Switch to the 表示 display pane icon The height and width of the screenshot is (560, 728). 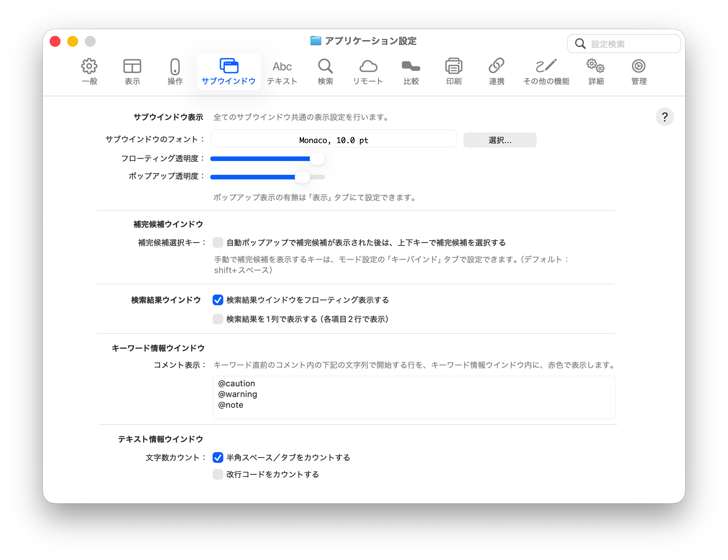point(132,67)
